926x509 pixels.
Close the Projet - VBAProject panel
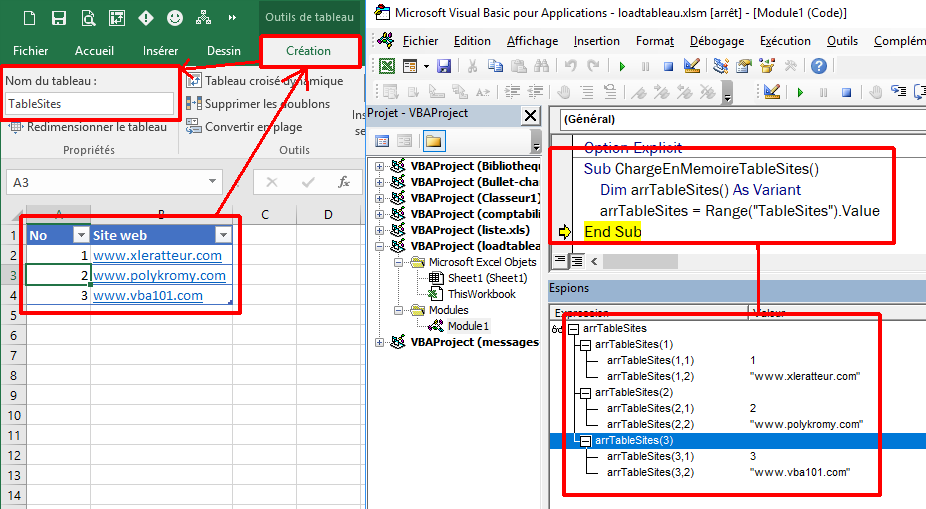click(530, 115)
